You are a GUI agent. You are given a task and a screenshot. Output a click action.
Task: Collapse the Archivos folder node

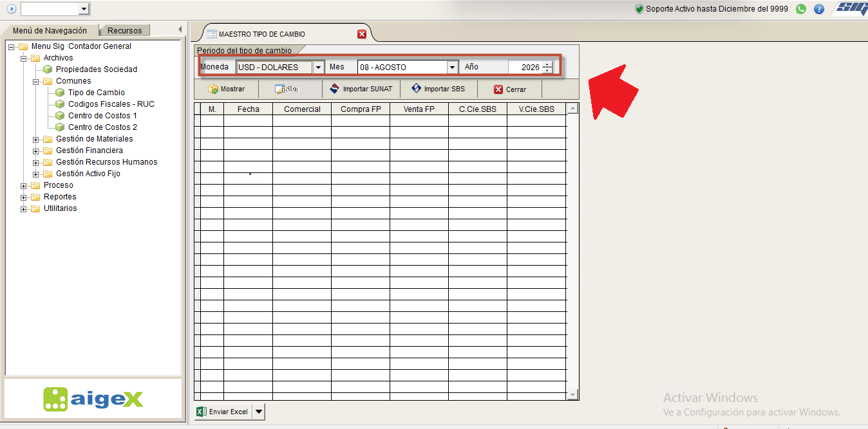click(x=24, y=58)
